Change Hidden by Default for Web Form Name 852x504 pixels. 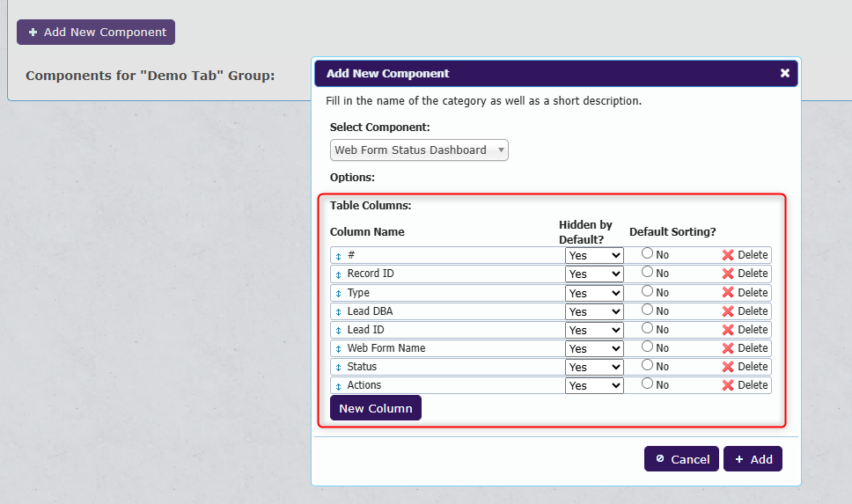pos(594,348)
